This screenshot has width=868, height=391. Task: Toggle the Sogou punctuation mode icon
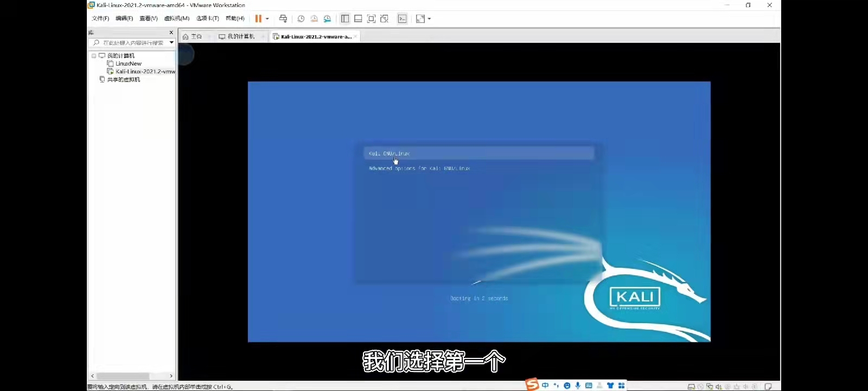point(556,385)
